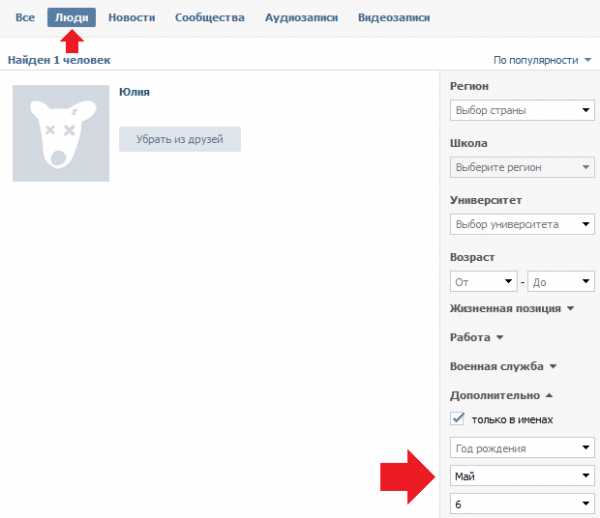
Task: Click the Регион filter heading
Action: pyautogui.click(x=469, y=86)
